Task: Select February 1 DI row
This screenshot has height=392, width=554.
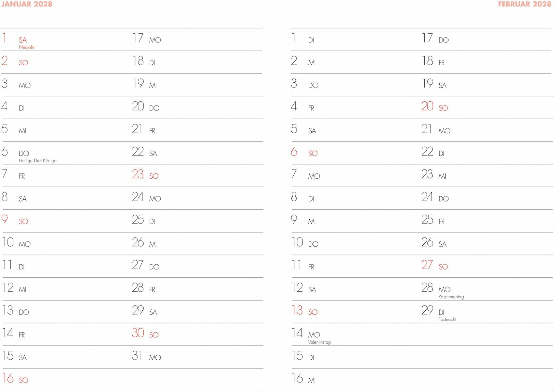Action: (x=356, y=40)
